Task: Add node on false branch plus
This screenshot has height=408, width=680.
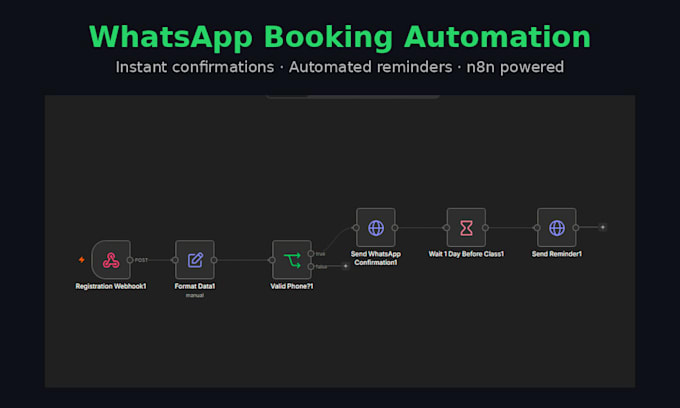Action: pos(346,266)
